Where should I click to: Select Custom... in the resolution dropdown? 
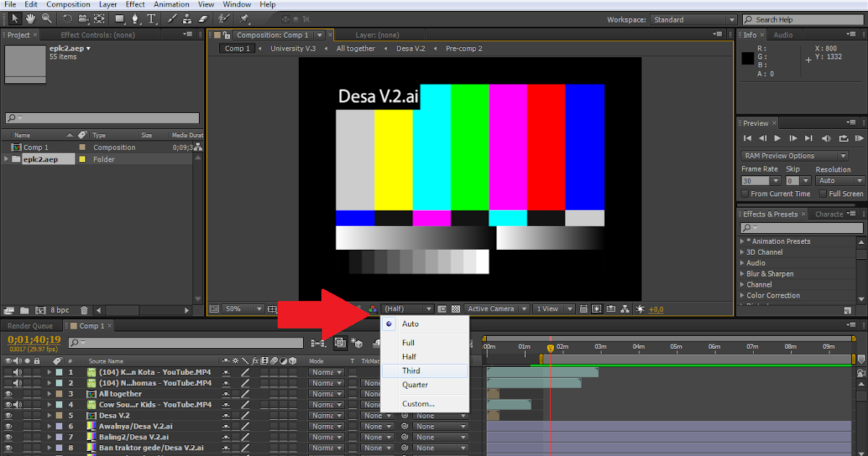point(417,404)
